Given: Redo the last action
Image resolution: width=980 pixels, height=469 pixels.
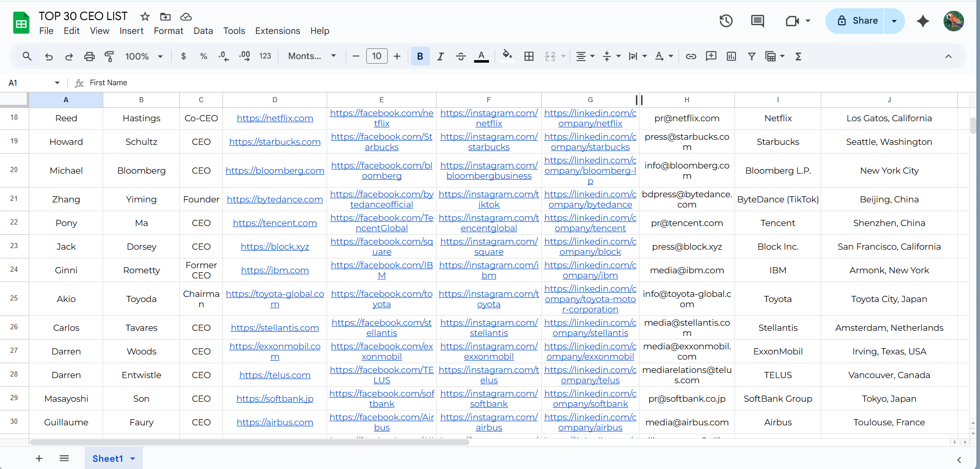Looking at the screenshot, I should pyautogui.click(x=69, y=57).
